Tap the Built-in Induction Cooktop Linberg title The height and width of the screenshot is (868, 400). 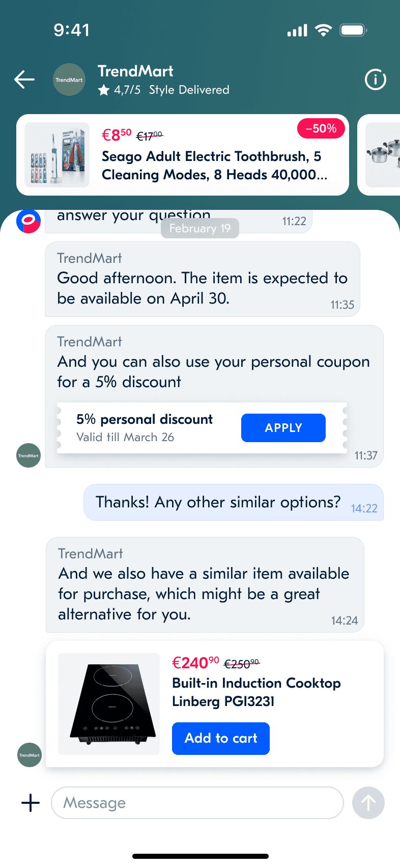(x=256, y=692)
